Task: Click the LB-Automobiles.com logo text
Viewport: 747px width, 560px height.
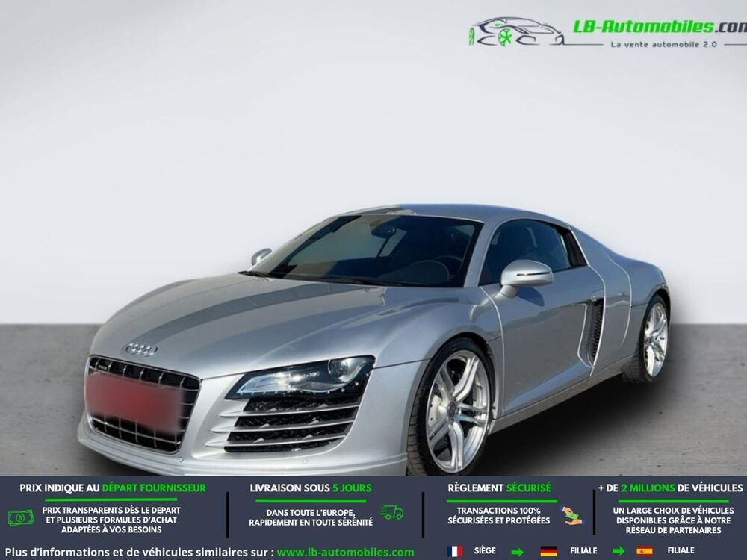Action: pos(660,27)
